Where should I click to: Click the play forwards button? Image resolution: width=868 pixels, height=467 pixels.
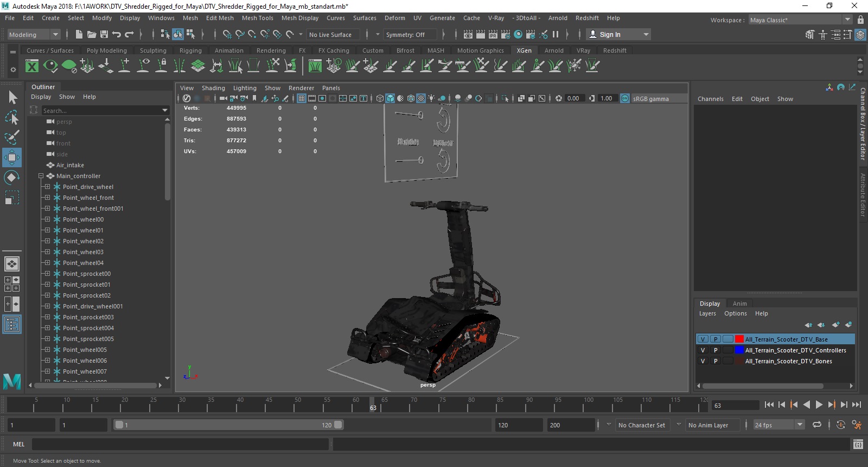click(x=819, y=405)
